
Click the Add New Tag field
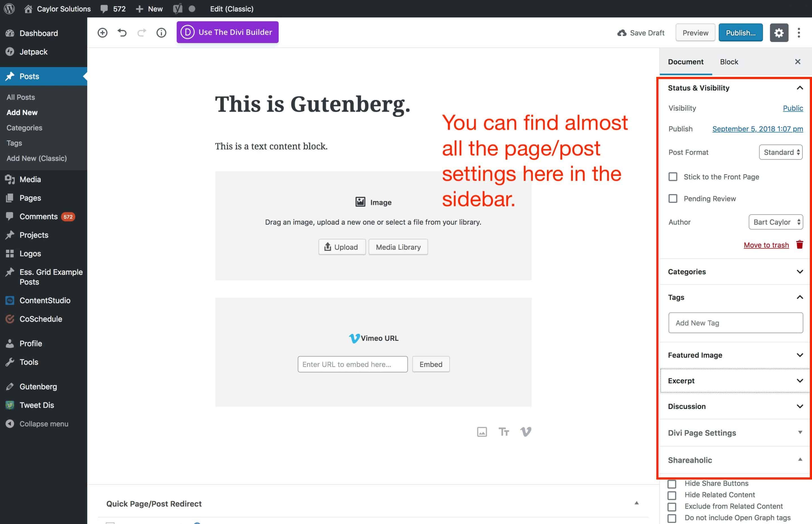[735, 322]
